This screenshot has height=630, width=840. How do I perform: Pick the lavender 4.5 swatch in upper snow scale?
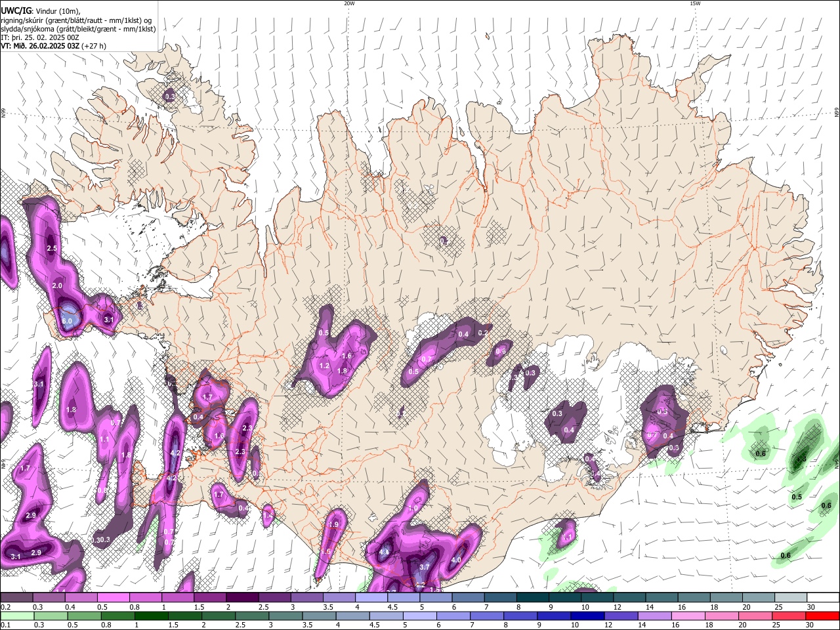402,598
